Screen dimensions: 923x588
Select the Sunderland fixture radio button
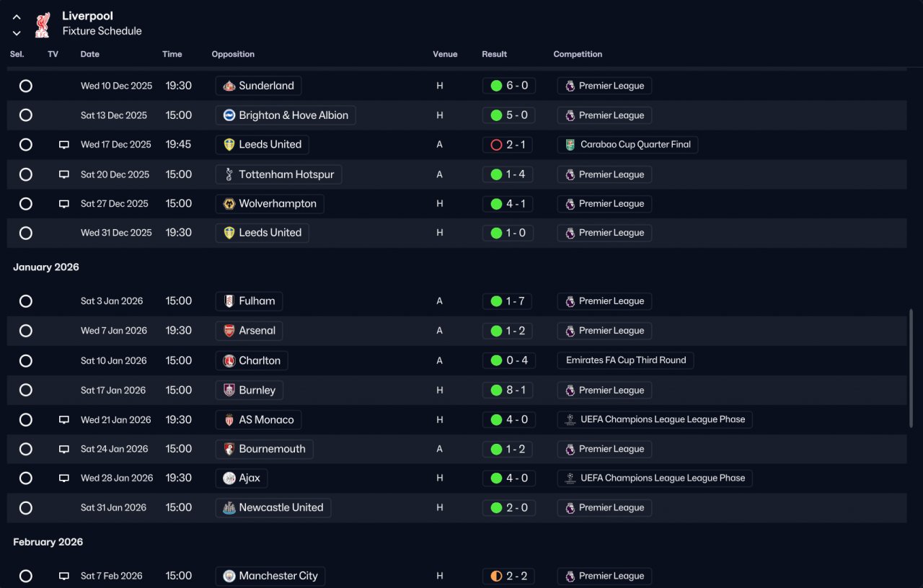click(x=26, y=86)
